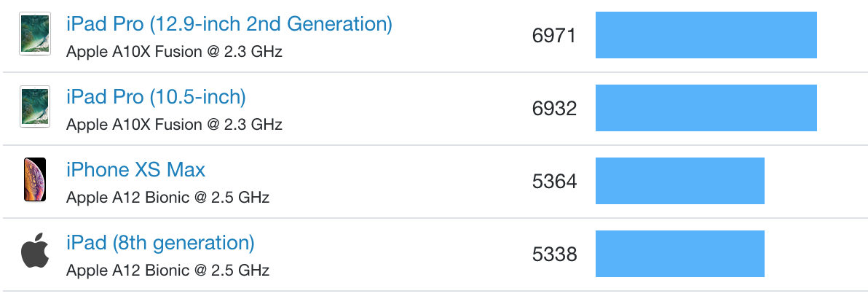Screen dimensions: 868x299
Task: Open the iPad (8th generation) link
Action: click(160, 243)
